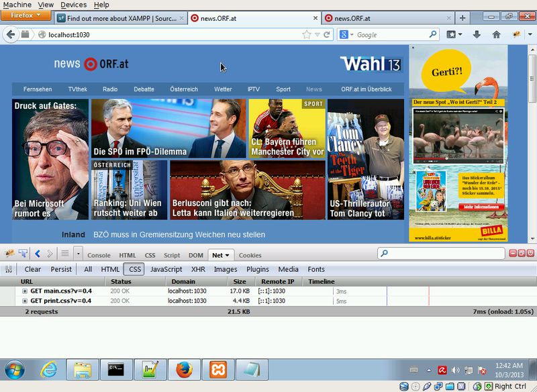Screen dimensions: 537x392
Task: Toggle the Images request filter
Action: tap(226, 269)
